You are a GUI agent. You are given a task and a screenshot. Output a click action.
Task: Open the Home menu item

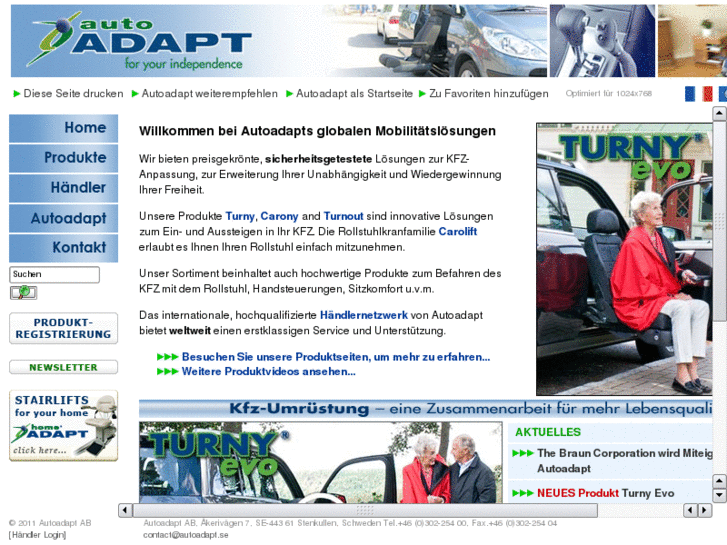(64, 128)
